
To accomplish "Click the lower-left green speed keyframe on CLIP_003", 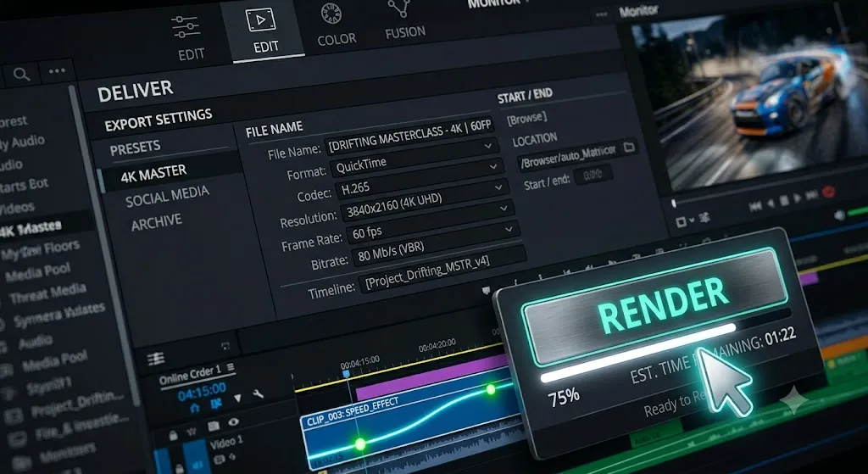I will point(359,443).
